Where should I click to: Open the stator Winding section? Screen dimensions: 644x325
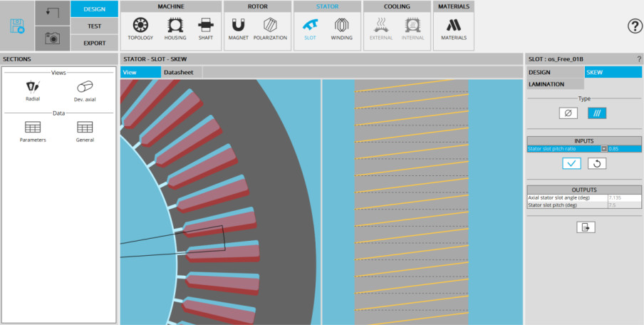tap(342, 28)
